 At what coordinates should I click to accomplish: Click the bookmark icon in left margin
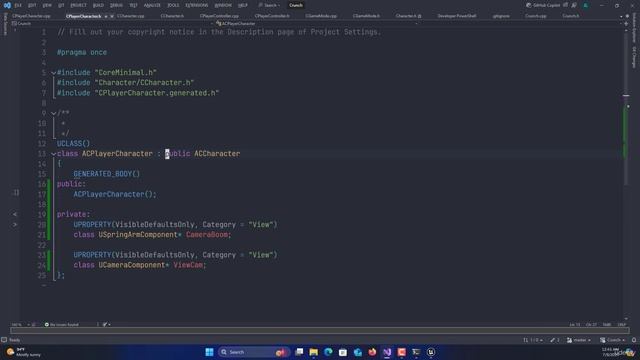[x=16, y=192]
